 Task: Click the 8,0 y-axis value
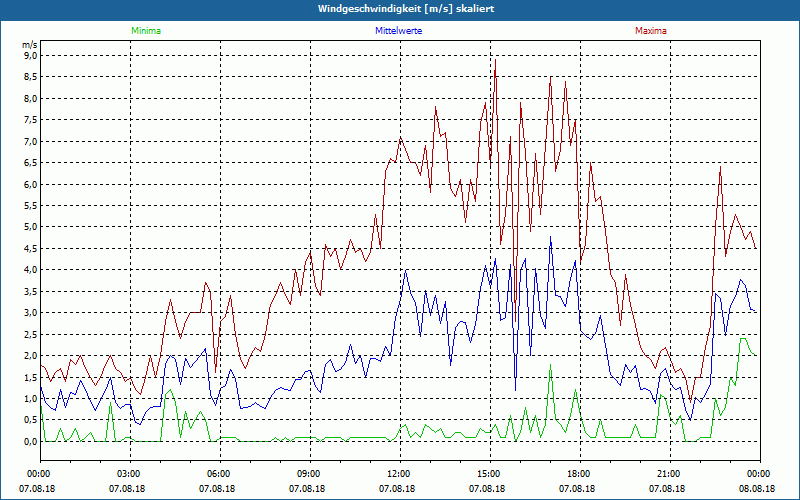30,98
